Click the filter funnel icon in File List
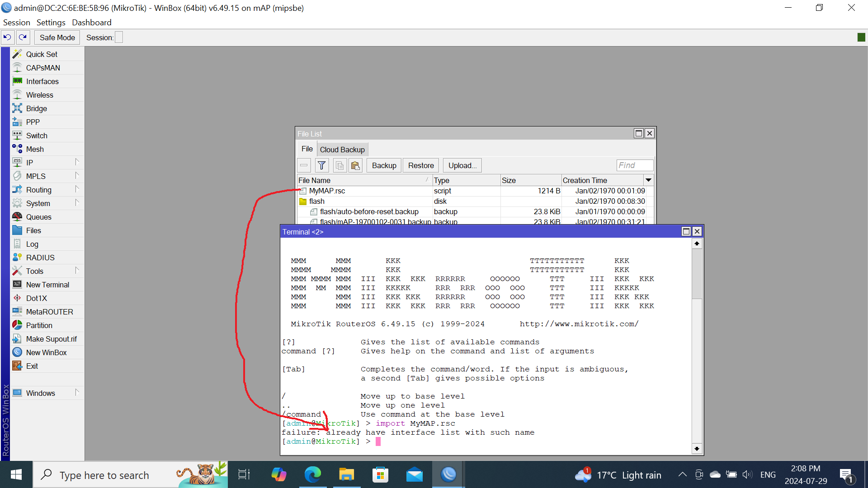Image resolution: width=868 pixels, height=488 pixels. [321, 165]
